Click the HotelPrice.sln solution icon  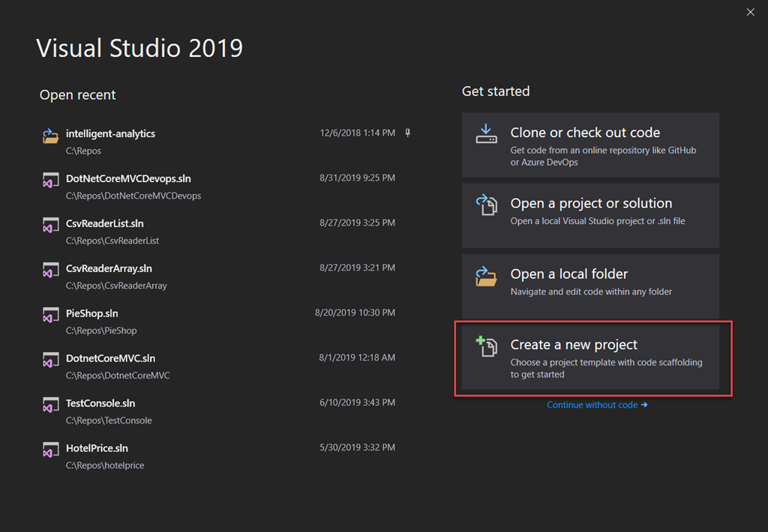[50, 450]
